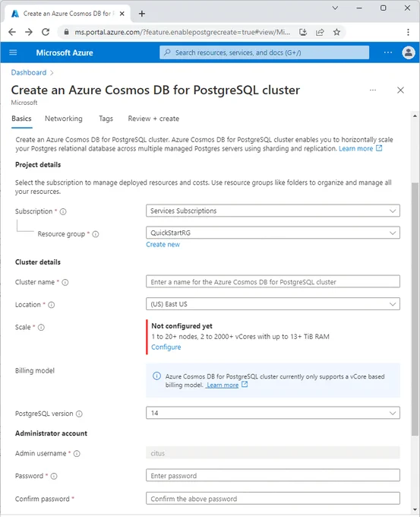Screen dimensions: 420x517
Task: Click the share page icon in address bar
Action: click(320, 32)
